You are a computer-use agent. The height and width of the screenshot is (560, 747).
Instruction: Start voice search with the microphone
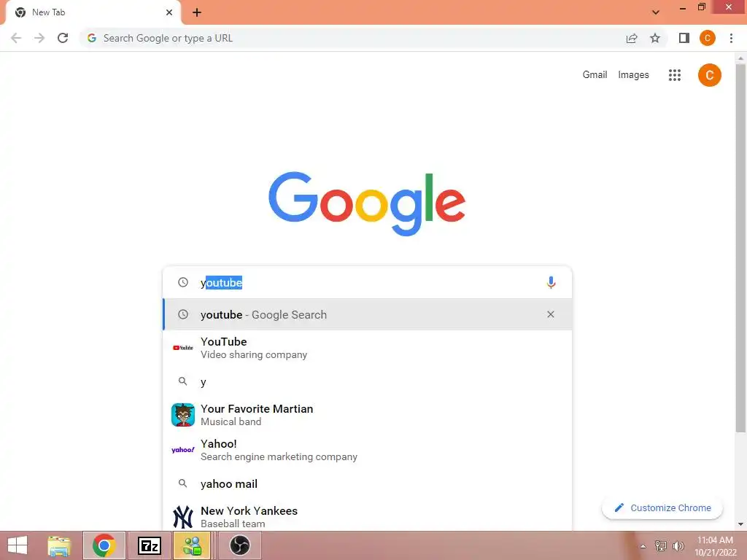click(x=551, y=282)
